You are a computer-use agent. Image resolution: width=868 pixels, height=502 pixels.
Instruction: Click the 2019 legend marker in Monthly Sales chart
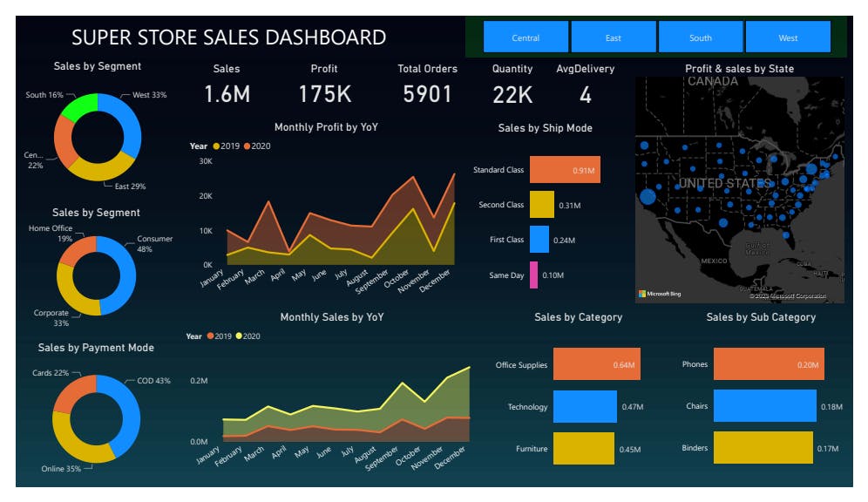click(209, 336)
